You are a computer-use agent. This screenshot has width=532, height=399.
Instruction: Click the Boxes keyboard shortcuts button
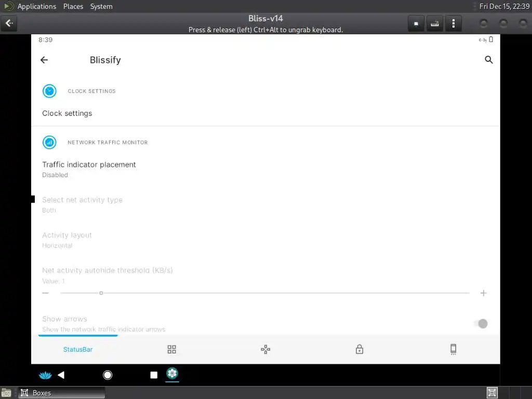pos(435,24)
